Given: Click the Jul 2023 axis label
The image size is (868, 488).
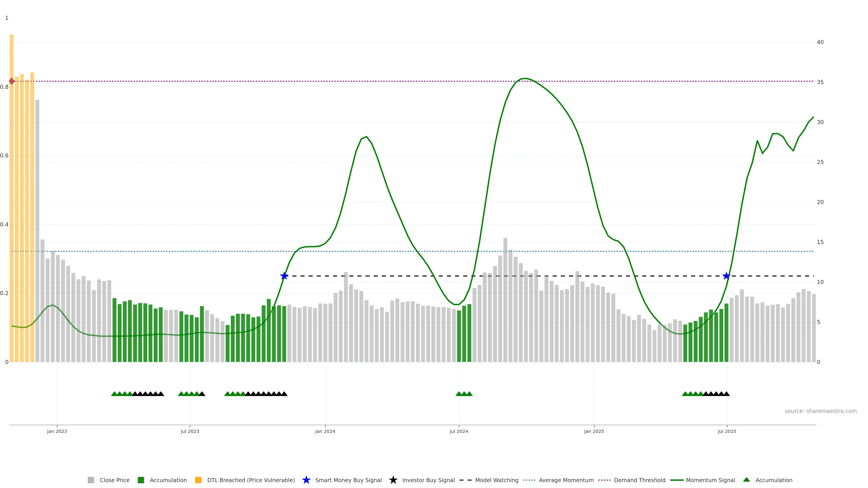Looking at the screenshot, I should 190,432.
